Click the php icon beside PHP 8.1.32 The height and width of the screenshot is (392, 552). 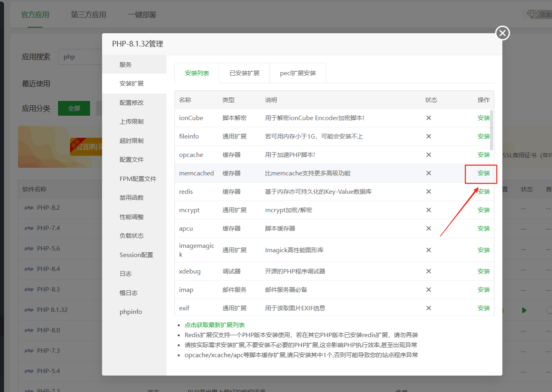29,310
